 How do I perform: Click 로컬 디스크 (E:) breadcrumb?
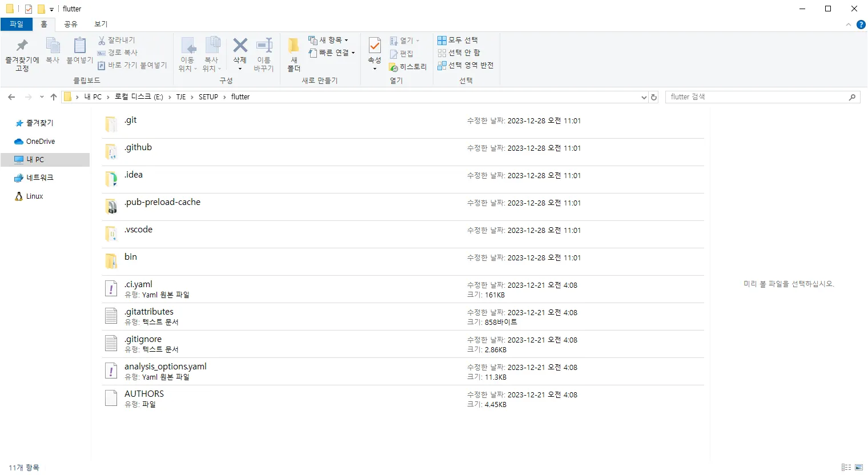[x=139, y=97]
